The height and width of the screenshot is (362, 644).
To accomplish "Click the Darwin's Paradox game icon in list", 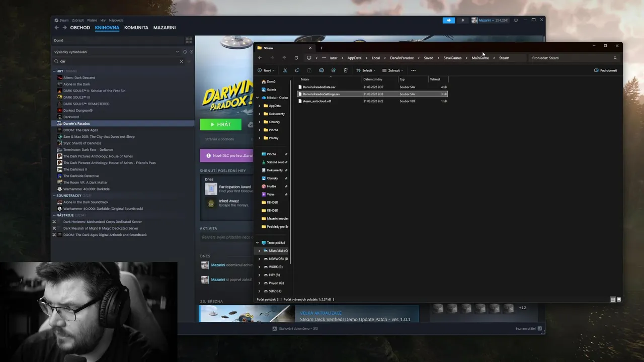I will 60,123.
